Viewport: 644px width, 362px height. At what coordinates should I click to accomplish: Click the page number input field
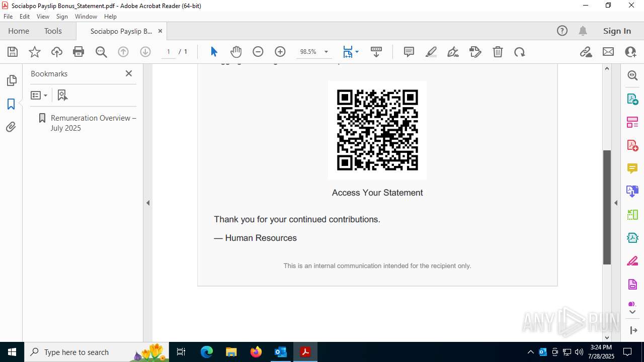169,52
